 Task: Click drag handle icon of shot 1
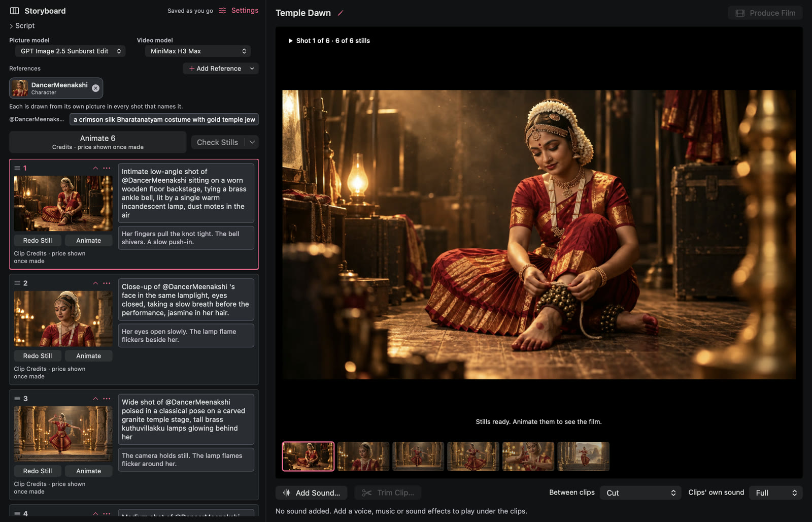(17, 168)
